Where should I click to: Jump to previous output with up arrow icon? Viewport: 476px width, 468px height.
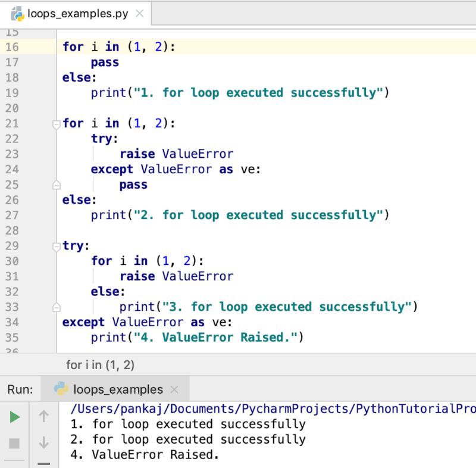(43, 416)
